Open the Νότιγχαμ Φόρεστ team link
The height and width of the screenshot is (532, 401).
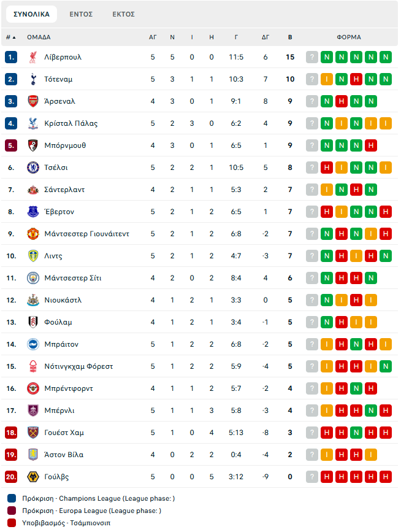(78, 366)
